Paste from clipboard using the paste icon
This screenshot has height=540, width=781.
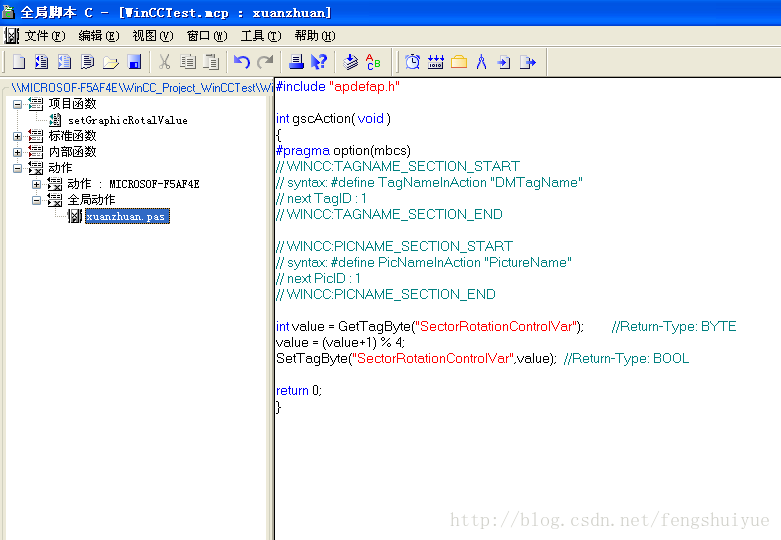211,62
